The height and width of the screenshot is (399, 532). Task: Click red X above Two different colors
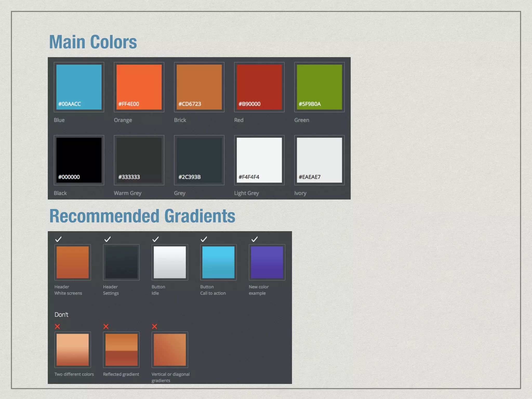coord(57,327)
